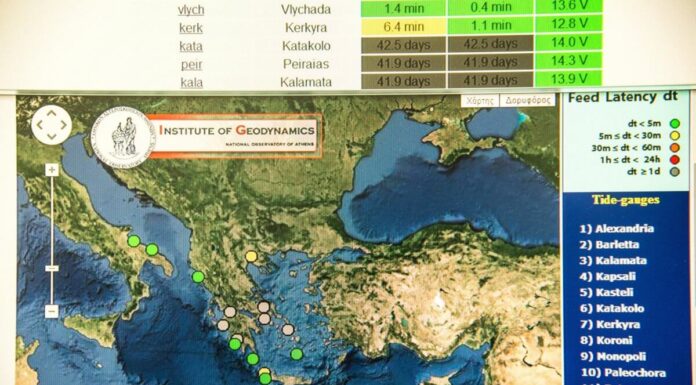Select the grey marker in the Cyclades
696x385 pixels.
tap(288, 329)
